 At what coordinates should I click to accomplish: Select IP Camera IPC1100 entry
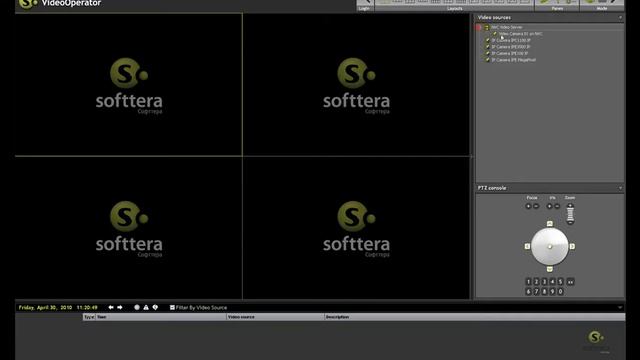(x=511, y=40)
